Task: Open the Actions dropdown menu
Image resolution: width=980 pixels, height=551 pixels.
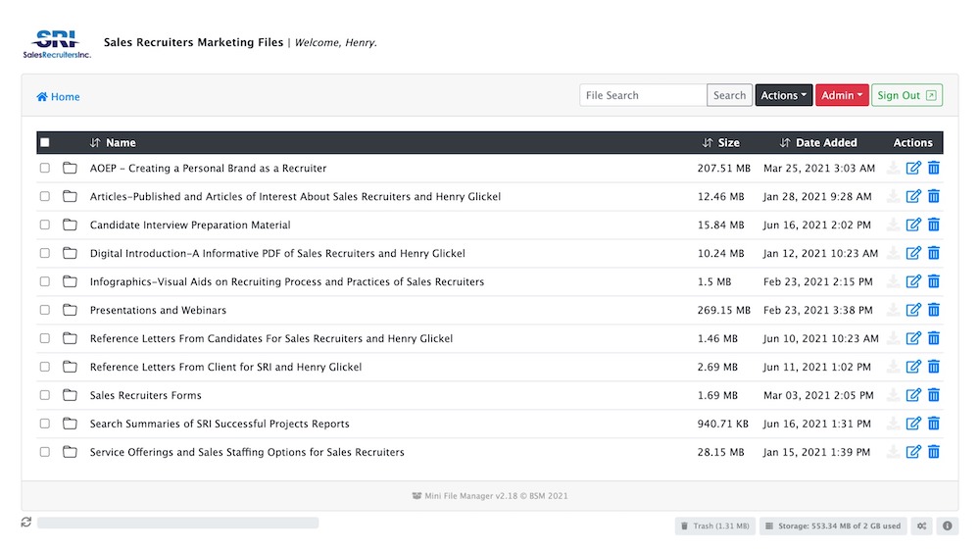Action: point(784,95)
